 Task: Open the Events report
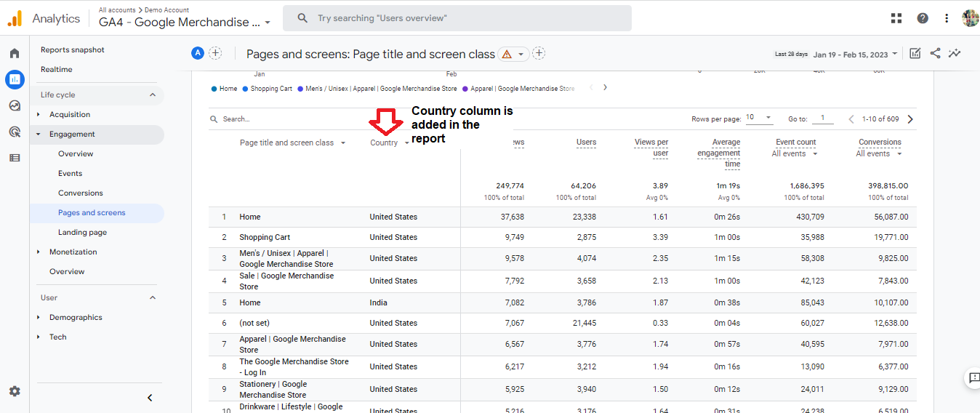tap(71, 173)
